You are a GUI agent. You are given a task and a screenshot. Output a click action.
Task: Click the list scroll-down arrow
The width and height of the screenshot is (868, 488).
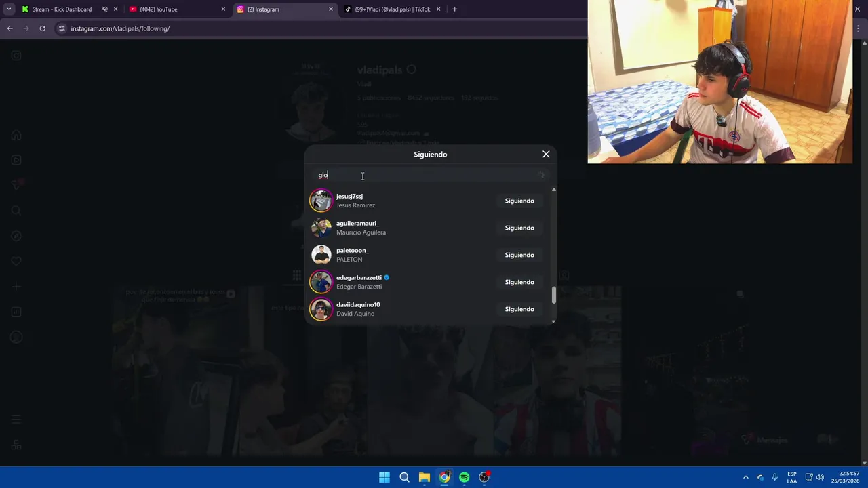click(553, 321)
